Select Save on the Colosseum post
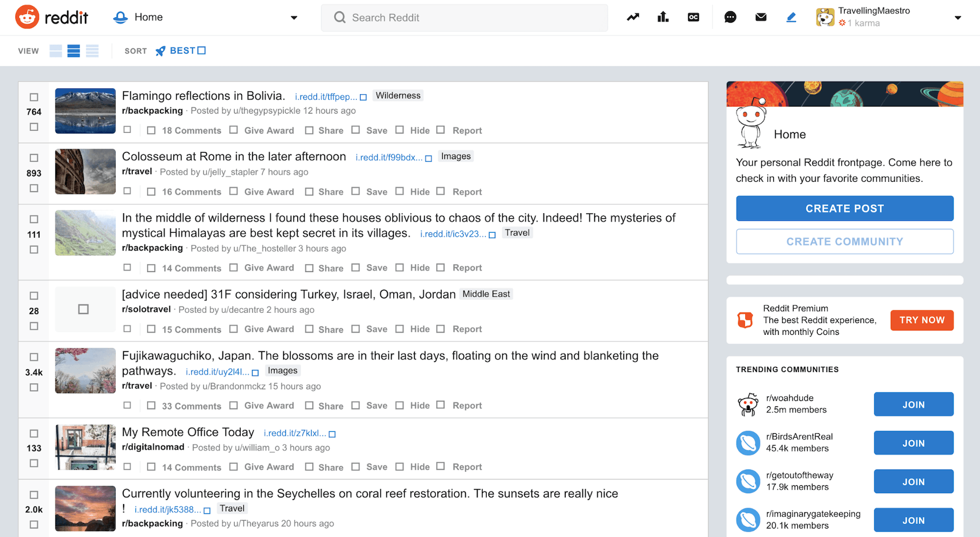980x537 pixels. click(376, 192)
